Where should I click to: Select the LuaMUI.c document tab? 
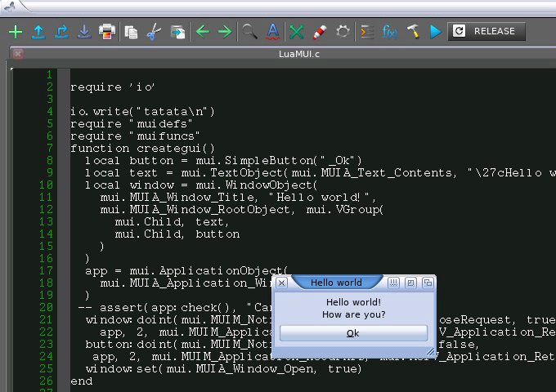tap(299, 54)
